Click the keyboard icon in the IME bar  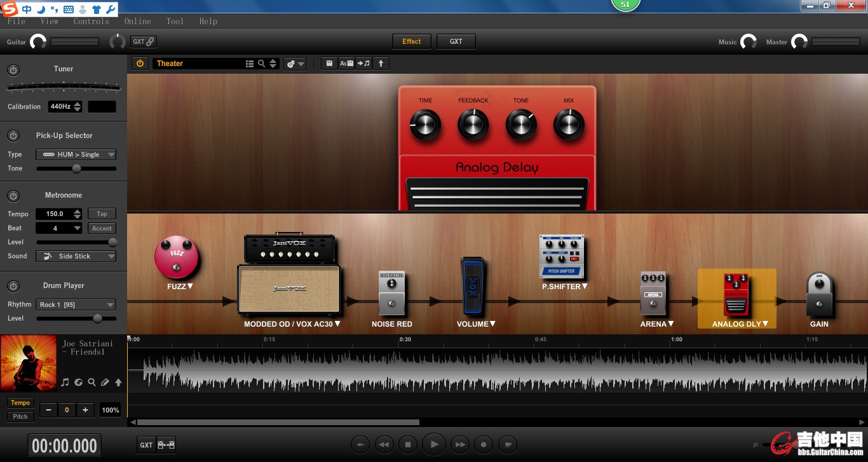(69, 10)
